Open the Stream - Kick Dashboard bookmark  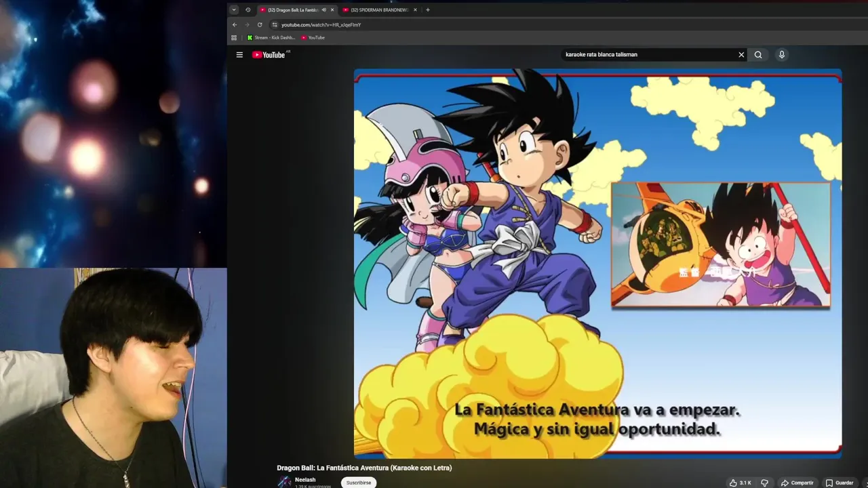(271, 37)
